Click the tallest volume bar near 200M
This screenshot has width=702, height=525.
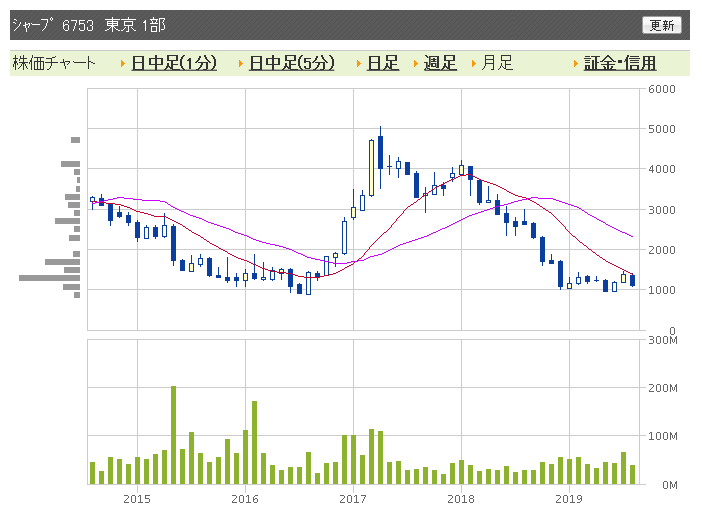pos(173,435)
